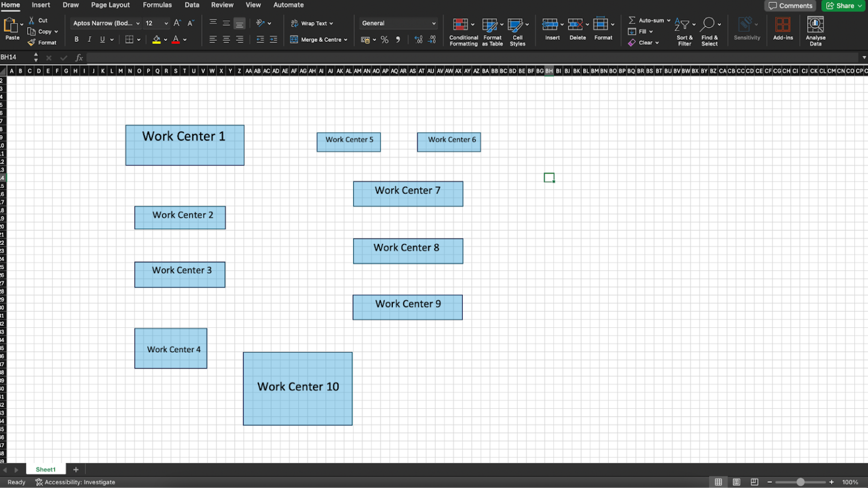Switch to the Formulas ribbon tab

(157, 5)
